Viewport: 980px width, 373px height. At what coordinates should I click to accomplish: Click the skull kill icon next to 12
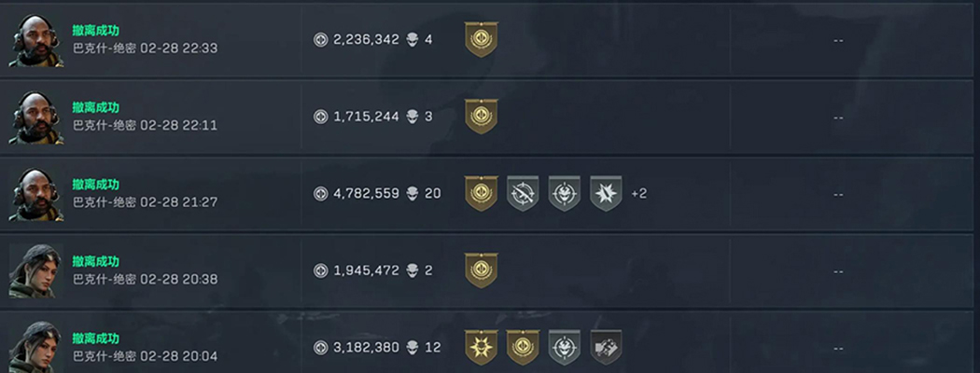(x=413, y=348)
